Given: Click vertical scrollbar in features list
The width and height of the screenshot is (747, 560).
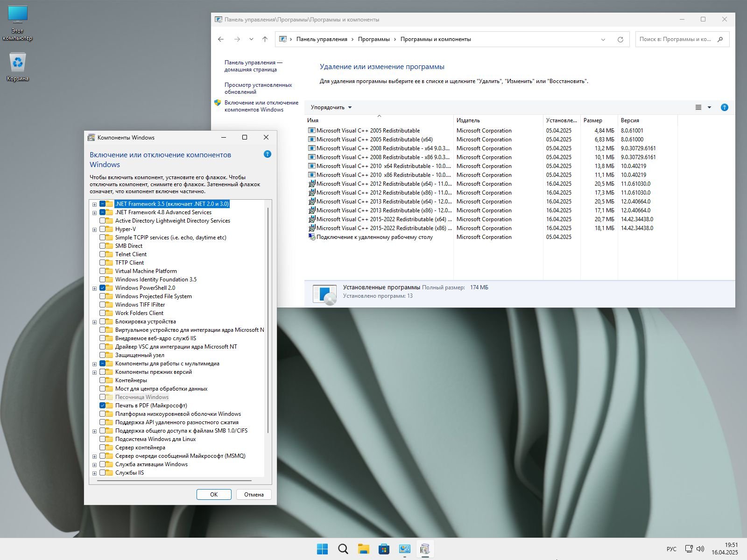Looking at the screenshot, I should click(x=268, y=320).
